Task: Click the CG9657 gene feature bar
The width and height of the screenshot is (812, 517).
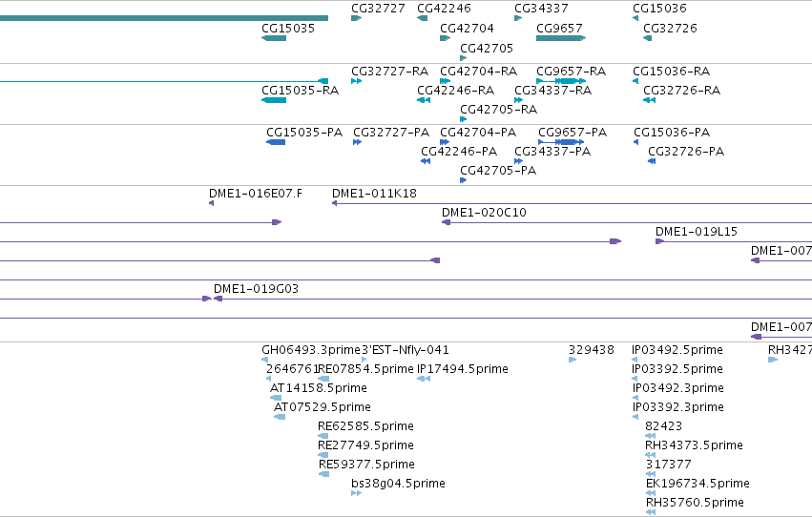Action: [x=561, y=38]
